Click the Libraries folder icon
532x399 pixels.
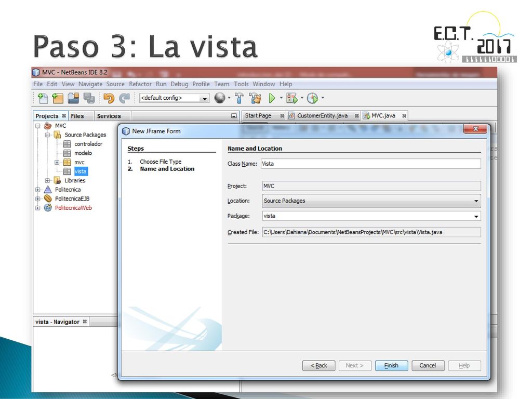(57, 180)
